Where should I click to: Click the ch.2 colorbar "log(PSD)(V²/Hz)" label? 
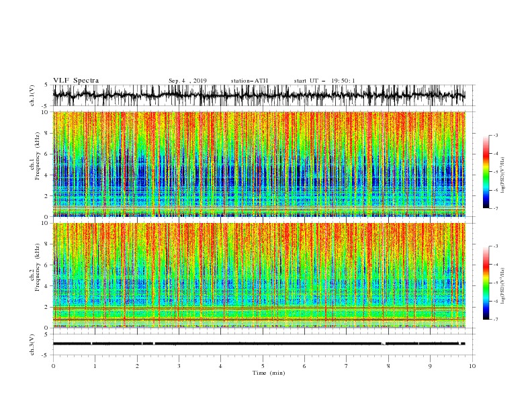[502, 286]
